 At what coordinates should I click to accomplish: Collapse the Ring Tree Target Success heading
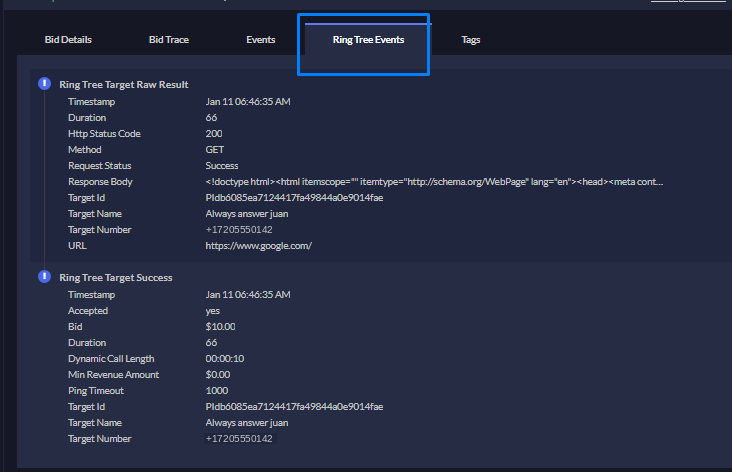116,278
